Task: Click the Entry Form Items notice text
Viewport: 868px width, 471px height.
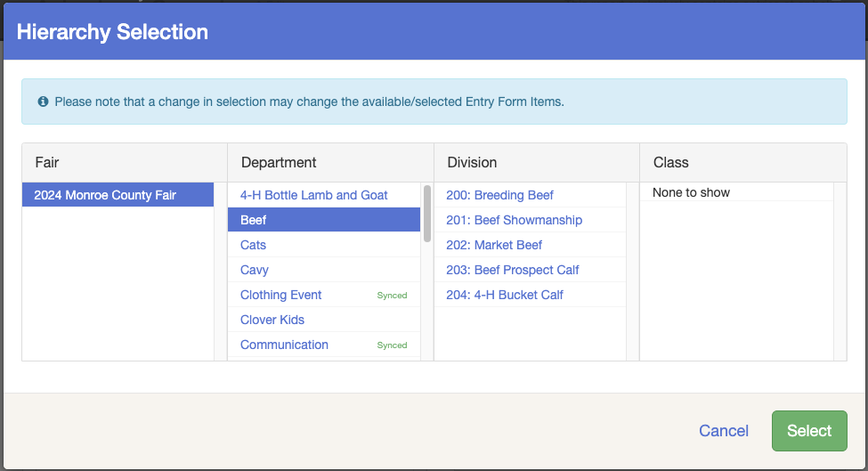Action: [309, 102]
